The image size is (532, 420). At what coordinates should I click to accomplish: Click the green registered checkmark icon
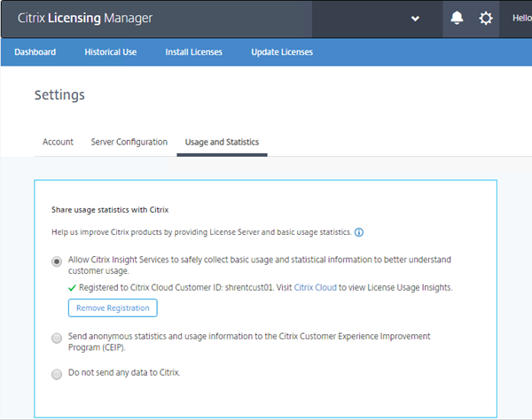[73, 287]
